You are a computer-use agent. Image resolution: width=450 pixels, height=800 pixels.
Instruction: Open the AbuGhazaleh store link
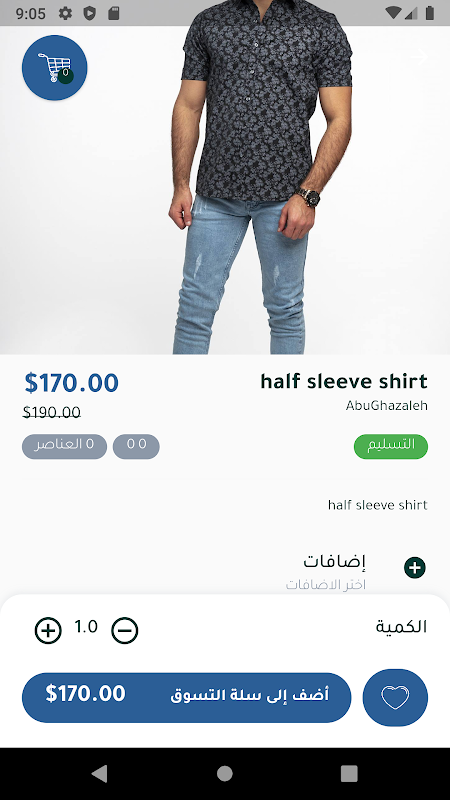click(x=387, y=406)
